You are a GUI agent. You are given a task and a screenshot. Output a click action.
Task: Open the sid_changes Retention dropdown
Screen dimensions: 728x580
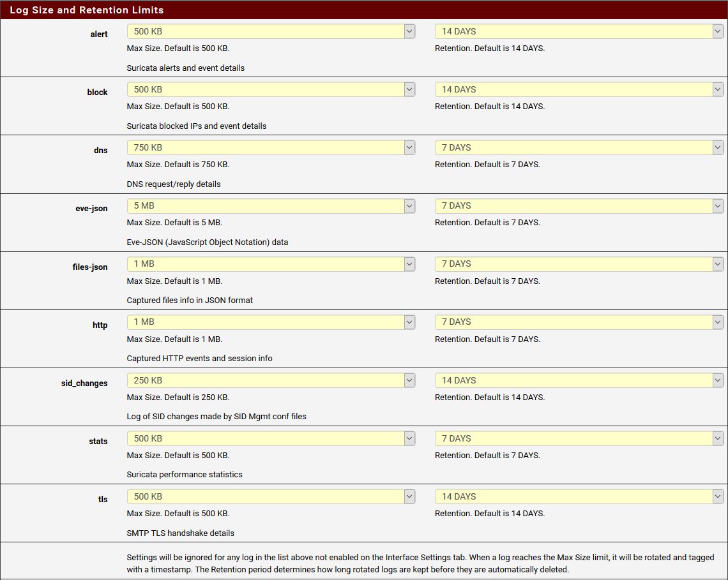[x=579, y=380]
